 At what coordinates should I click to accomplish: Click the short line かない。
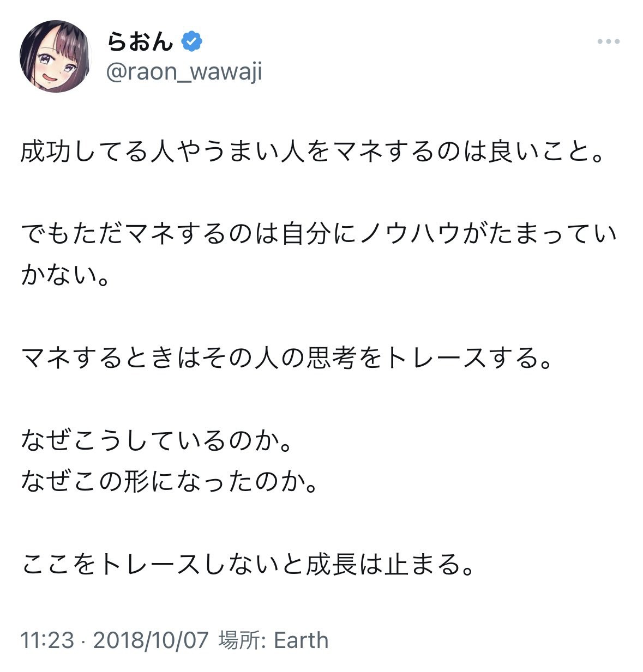[x=65, y=275]
